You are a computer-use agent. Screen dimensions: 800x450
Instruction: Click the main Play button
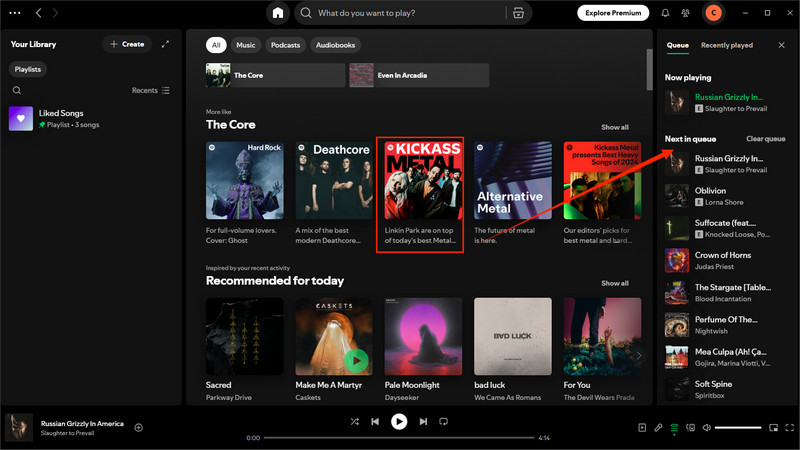pyautogui.click(x=399, y=421)
